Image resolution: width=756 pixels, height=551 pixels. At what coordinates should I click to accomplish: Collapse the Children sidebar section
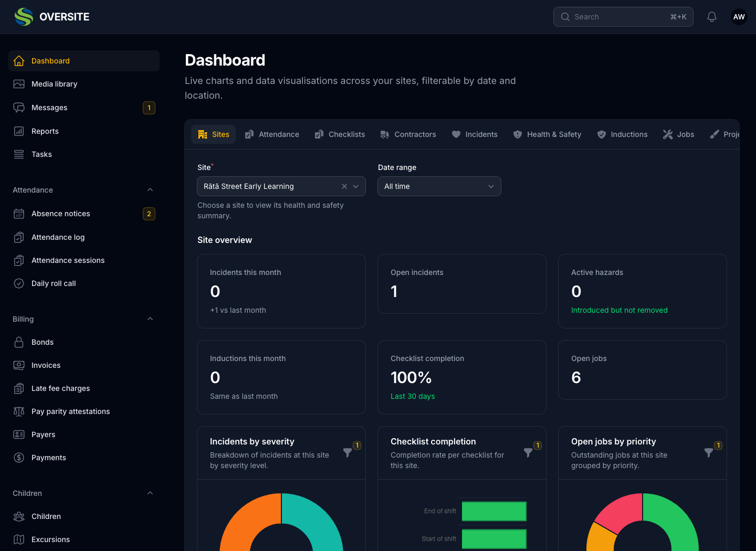click(150, 493)
